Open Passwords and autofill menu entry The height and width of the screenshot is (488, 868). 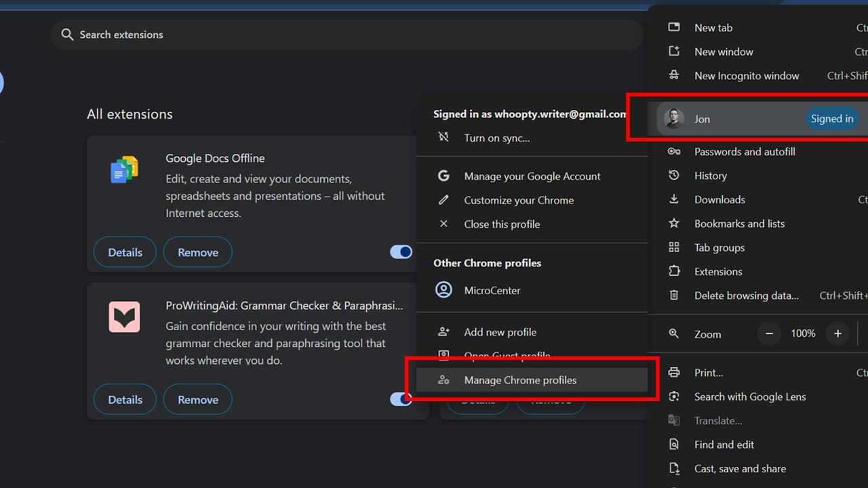point(758,152)
